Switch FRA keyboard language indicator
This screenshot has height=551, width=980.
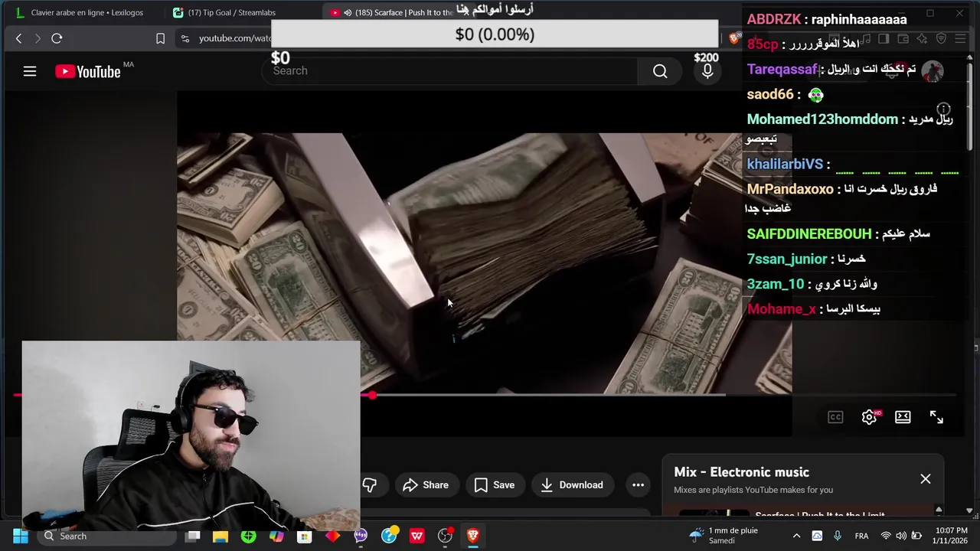pos(861,536)
